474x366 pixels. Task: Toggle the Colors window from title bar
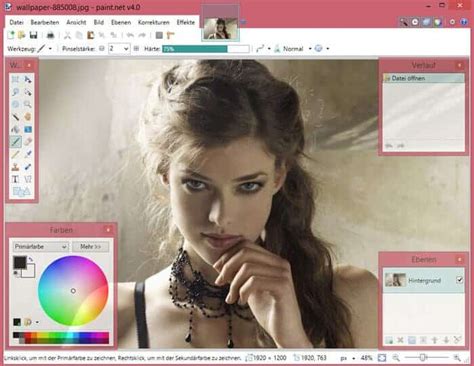438,22
